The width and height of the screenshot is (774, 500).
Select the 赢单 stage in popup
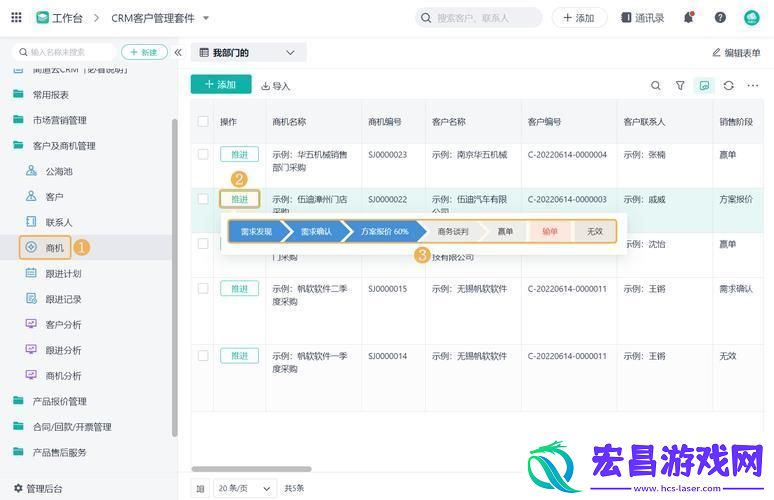(x=505, y=231)
